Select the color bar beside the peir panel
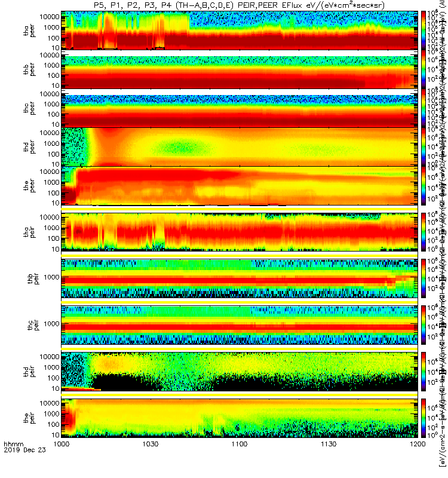The height and width of the screenshot is (478, 448). pyautogui.click(x=424, y=418)
